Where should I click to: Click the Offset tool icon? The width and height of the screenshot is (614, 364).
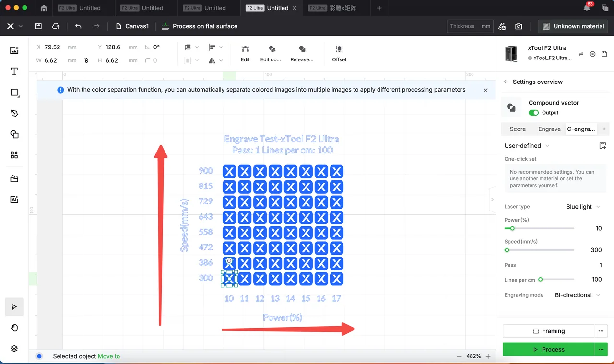click(339, 52)
